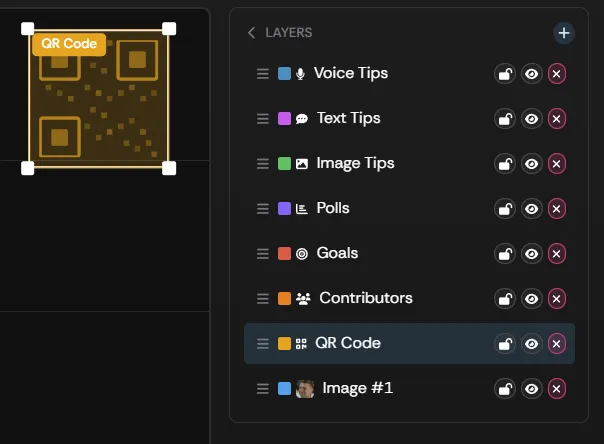Toggle lock on Text Tips layer
The height and width of the screenshot is (444, 604).
pos(505,119)
